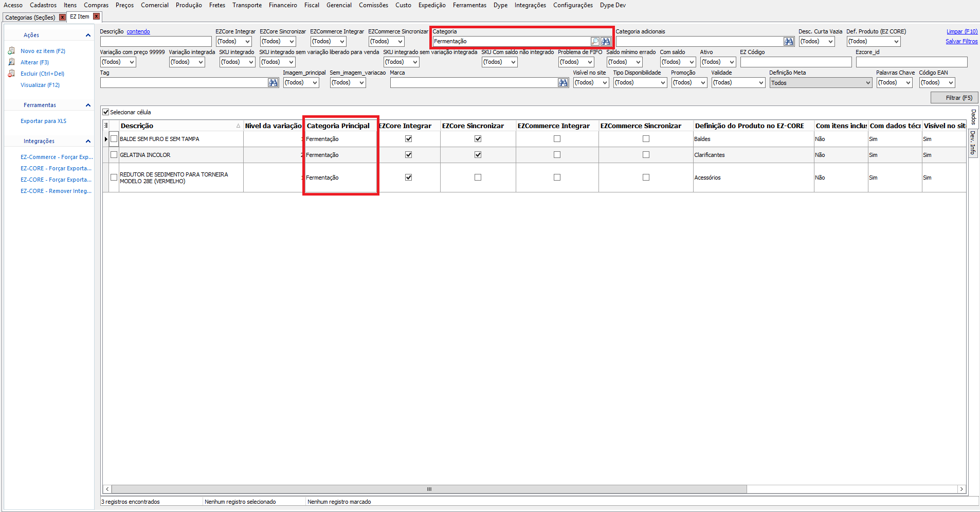Open the Expedição menu
This screenshot has height=512, width=980.
click(432, 5)
